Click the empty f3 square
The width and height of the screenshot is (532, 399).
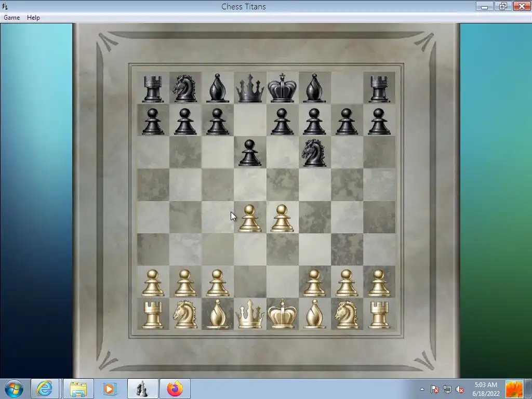click(x=314, y=249)
